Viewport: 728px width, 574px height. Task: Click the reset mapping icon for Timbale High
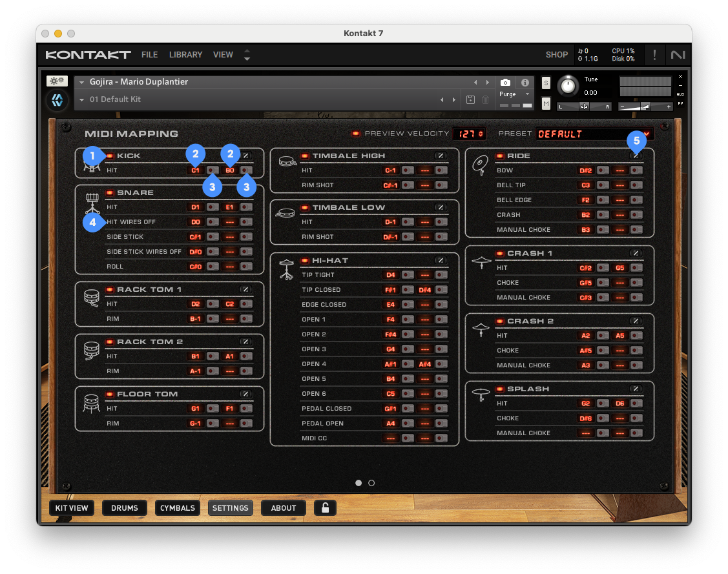click(x=441, y=156)
